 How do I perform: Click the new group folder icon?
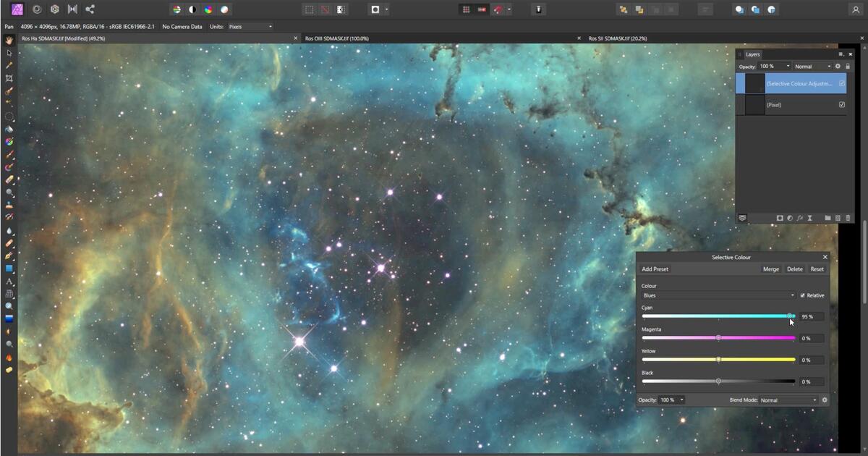pos(828,218)
